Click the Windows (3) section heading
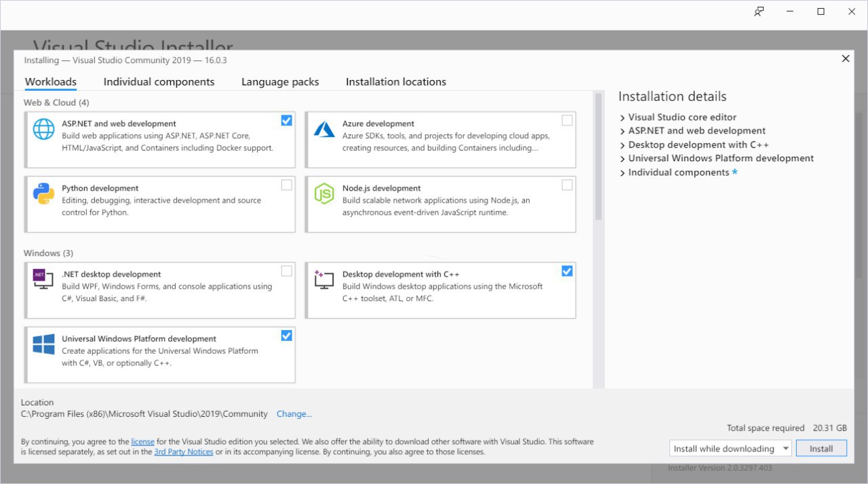This screenshot has height=484, width=868. coord(48,254)
